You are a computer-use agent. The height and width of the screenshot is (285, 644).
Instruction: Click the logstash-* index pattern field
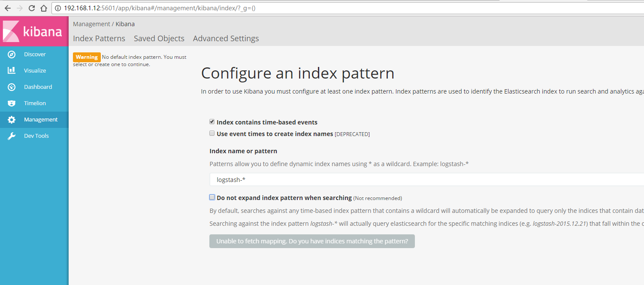pos(426,180)
